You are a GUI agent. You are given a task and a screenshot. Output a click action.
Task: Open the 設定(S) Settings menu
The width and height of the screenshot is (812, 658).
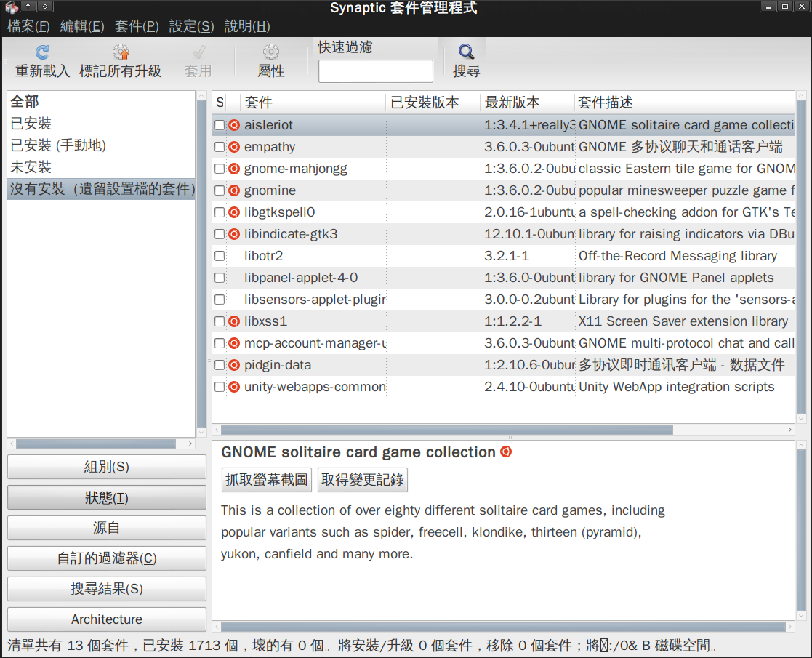coord(192,26)
